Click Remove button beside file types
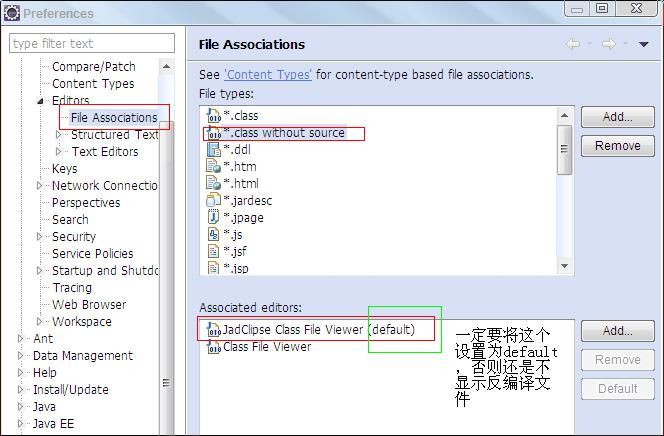Image resolution: width=664 pixels, height=436 pixels. pos(617,146)
